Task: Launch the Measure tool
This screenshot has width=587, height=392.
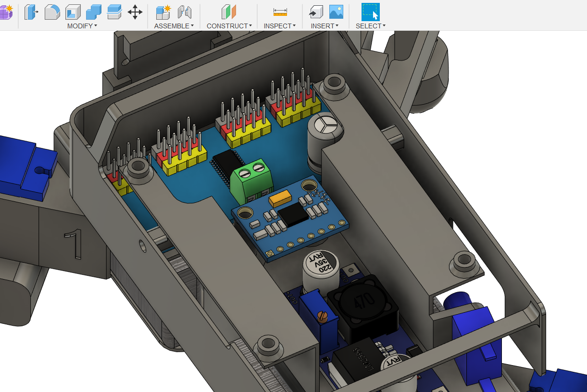Action: (280, 12)
